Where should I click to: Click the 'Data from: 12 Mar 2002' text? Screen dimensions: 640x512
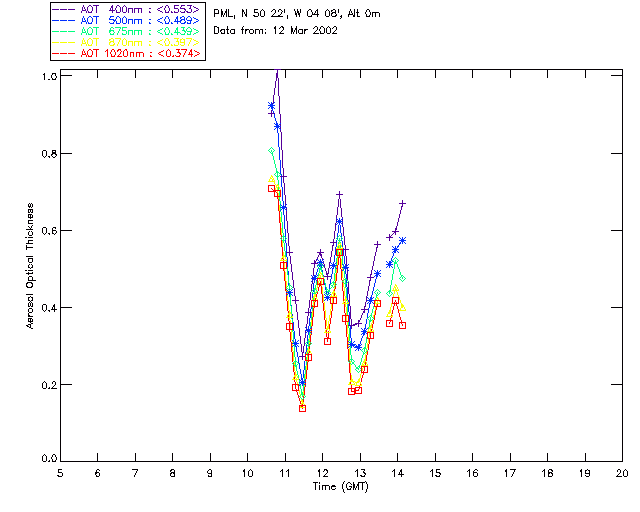click(x=276, y=30)
